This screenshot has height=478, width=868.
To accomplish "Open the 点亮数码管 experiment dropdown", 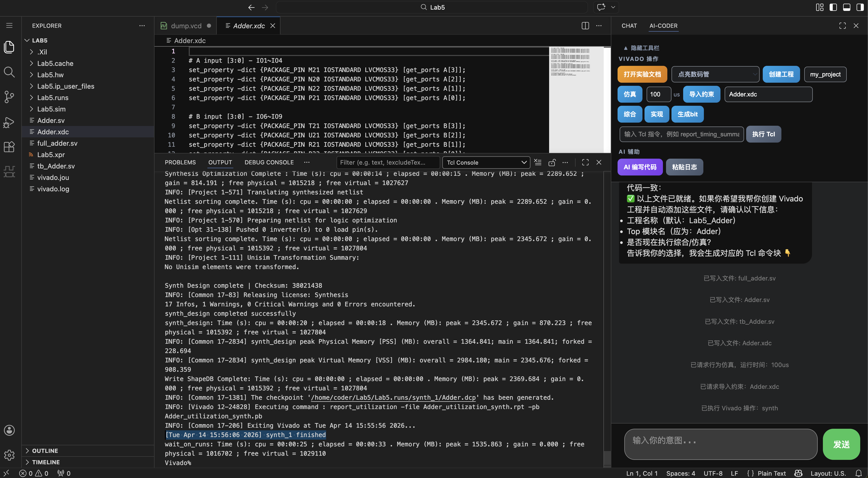I will coord(715,74).
